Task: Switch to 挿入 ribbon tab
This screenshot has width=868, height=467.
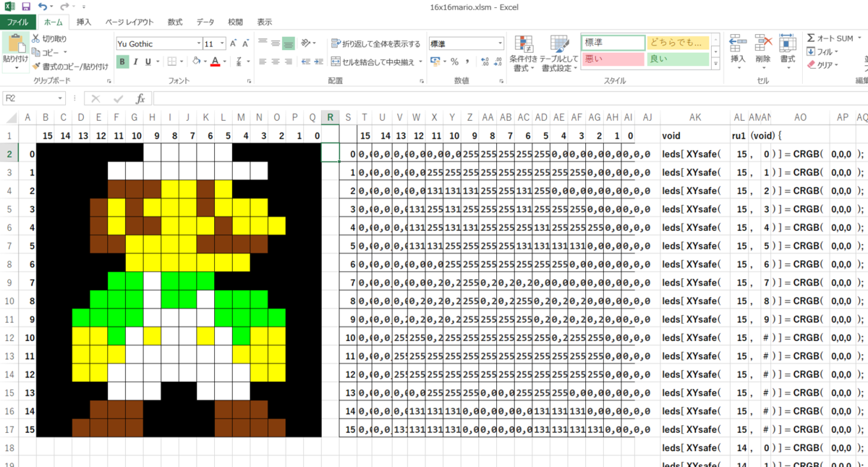Action: tap(84, 22)
